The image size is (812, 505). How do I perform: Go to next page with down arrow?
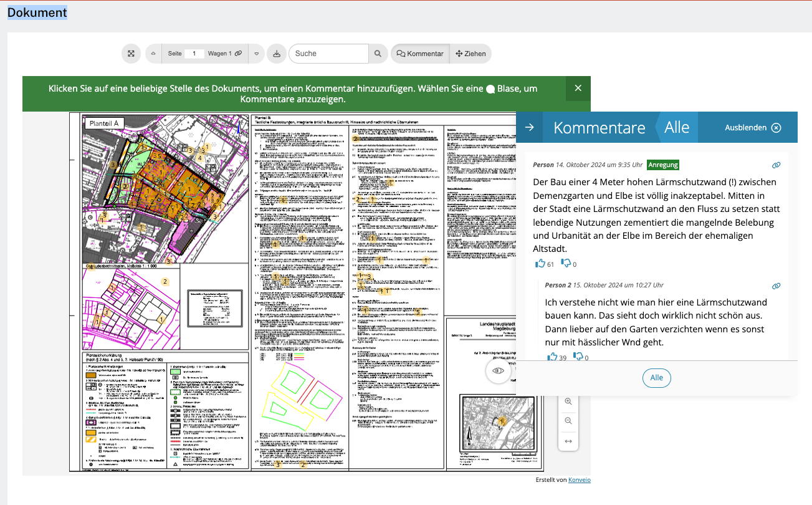[256, 54]
